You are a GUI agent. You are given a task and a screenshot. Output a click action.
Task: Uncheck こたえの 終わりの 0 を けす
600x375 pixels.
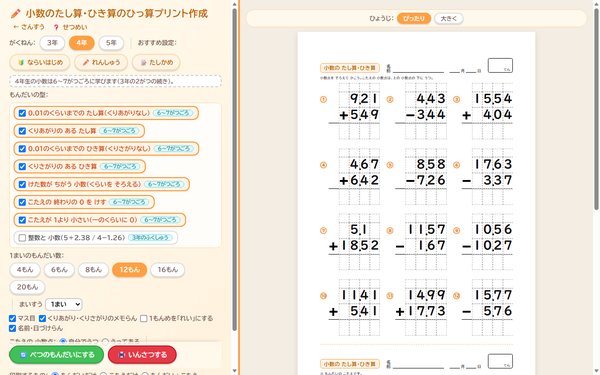22,202
